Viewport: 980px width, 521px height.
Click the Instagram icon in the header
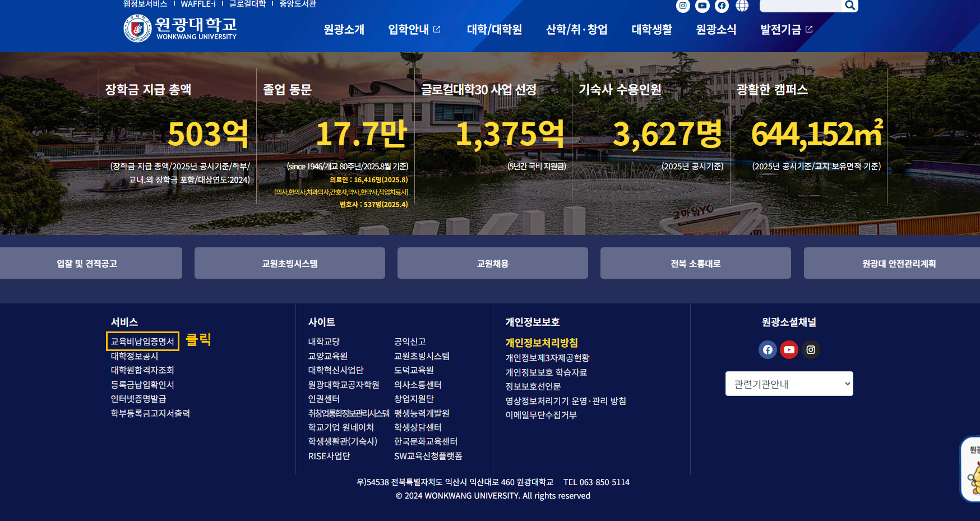click(683, 6)
